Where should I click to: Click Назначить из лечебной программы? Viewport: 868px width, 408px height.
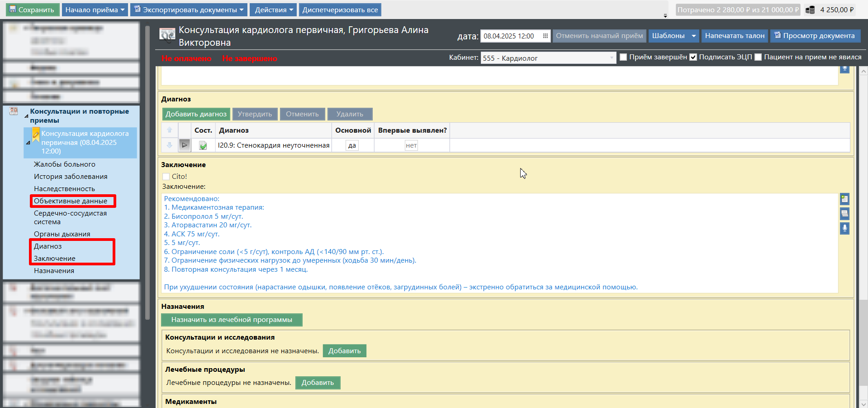pyautogui.click(x=232, y=320)
